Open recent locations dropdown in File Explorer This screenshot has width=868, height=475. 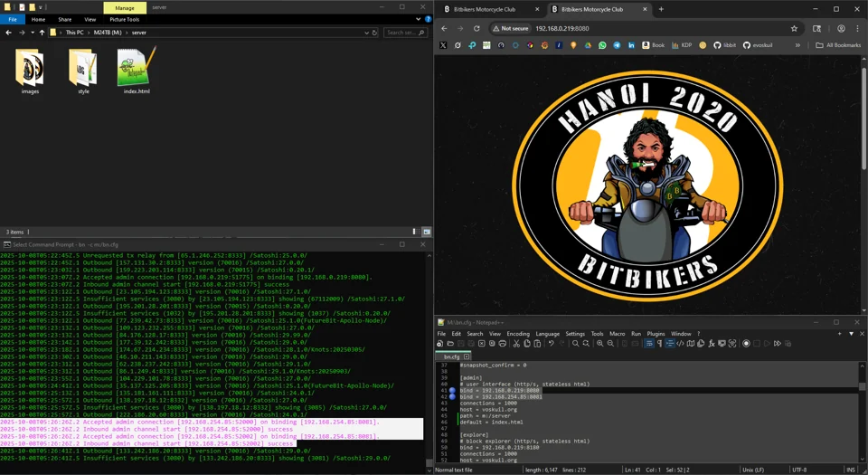point(33,33)
